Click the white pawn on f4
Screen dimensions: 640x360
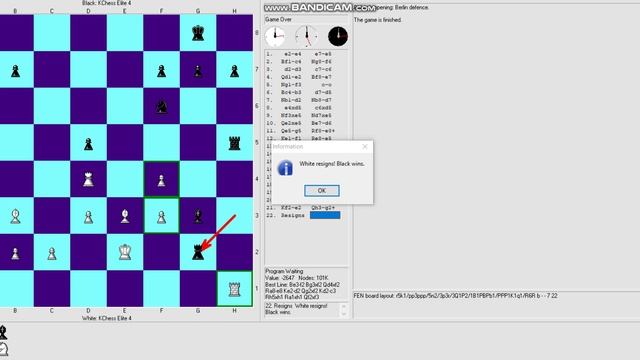coord(162,180)
